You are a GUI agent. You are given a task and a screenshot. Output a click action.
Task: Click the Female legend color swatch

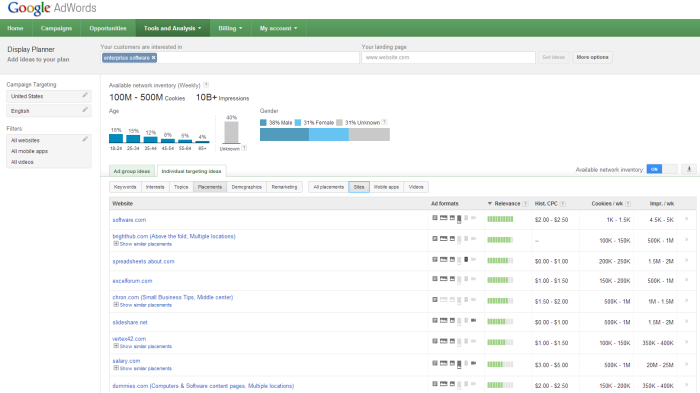point(298,122)
